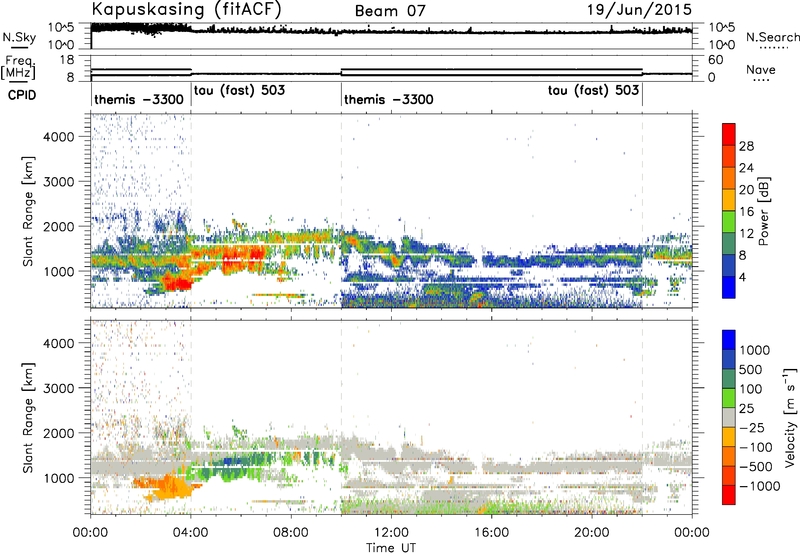Click the Time UT axis label

tap(391, 548)
